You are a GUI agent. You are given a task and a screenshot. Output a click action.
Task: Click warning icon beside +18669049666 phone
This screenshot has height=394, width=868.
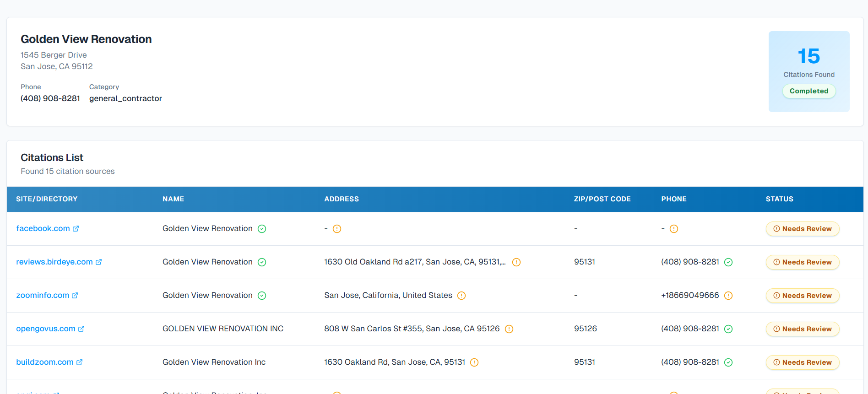point(728,296)
